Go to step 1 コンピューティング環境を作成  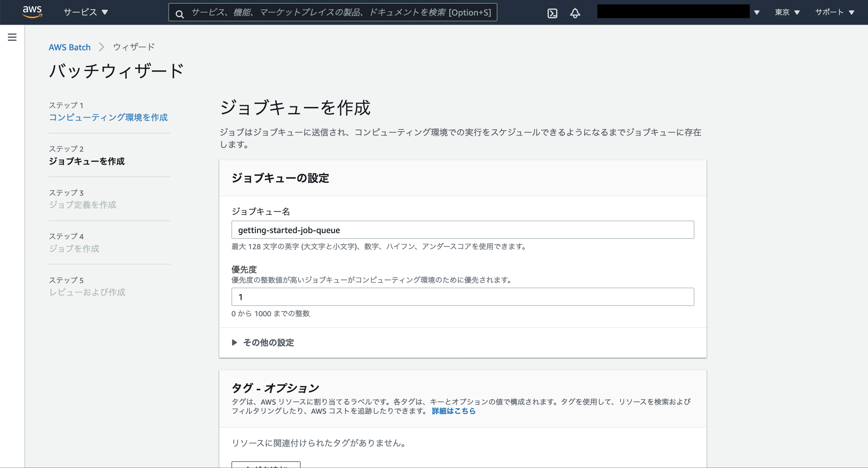click(108, 117)
